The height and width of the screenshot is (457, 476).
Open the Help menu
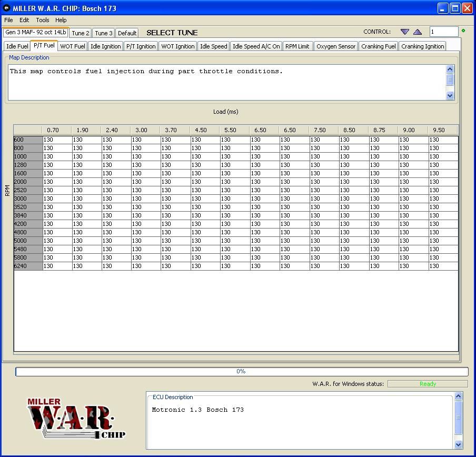coord(61,20)
